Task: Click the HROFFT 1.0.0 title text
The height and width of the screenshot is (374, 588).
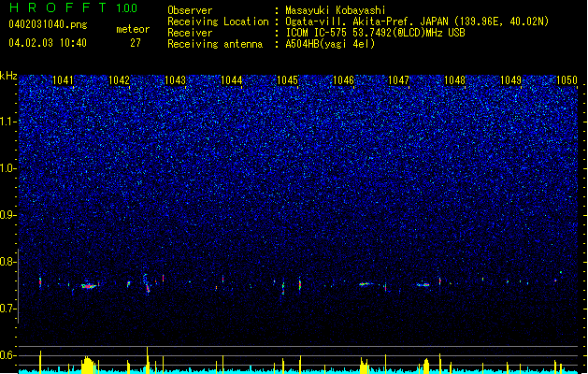Action: [74, 7]
